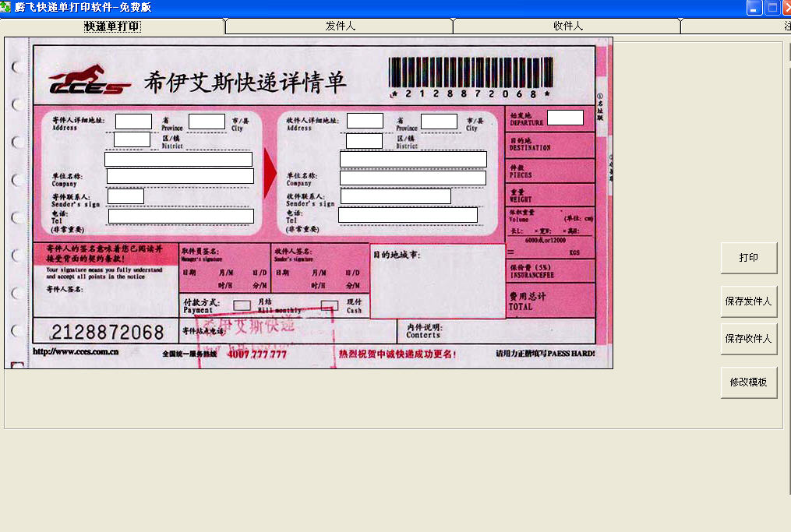Click the 保存收件人 save recipient button

point(748,340)
